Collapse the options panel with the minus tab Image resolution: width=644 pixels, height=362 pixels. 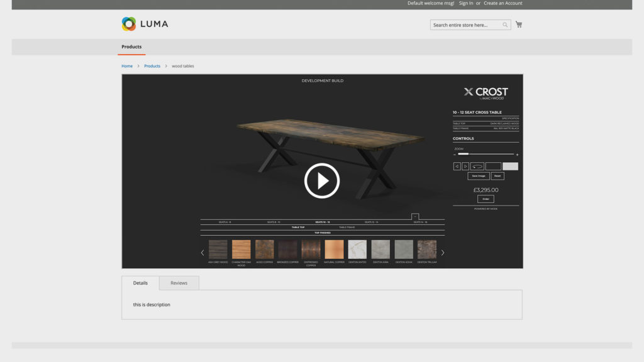[x=415, y=216]
